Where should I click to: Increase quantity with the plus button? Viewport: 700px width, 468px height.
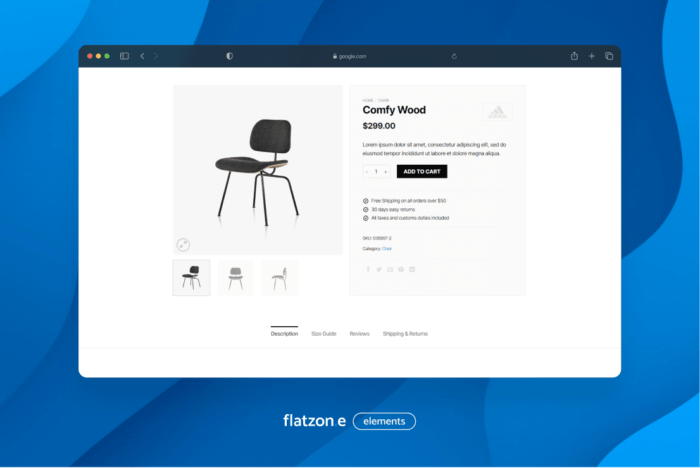tap(386, 172)
